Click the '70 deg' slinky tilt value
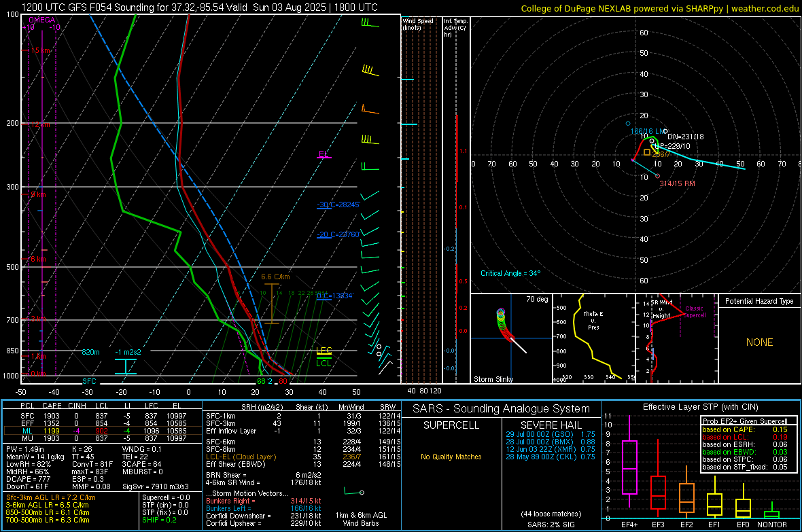Image resolution: width=802 pixels, height=532 pixels. (x=537, y=299)
